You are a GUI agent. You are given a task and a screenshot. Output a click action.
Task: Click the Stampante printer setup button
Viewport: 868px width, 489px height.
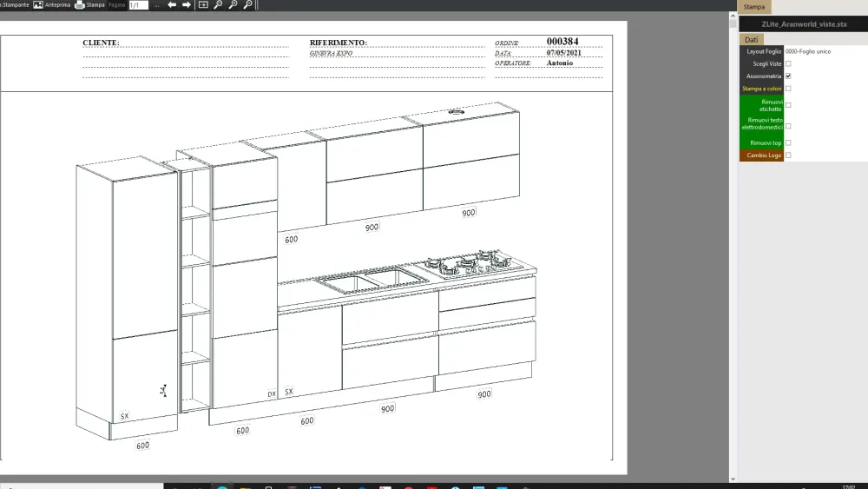[15, 5]
